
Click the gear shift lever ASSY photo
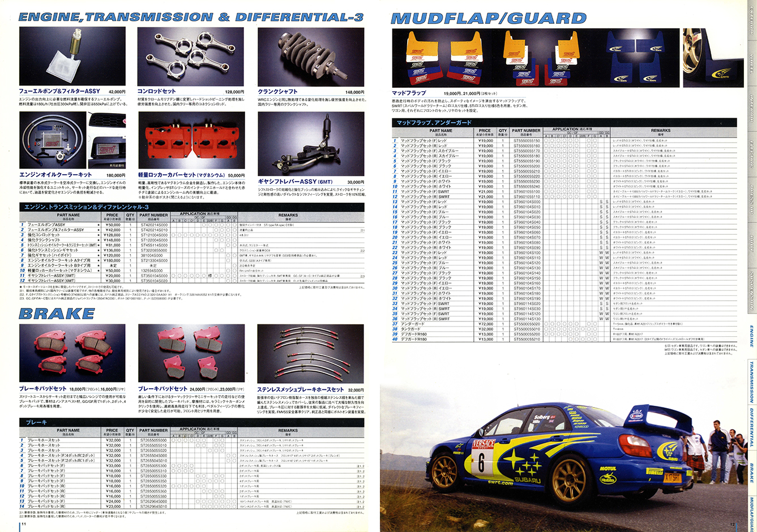pyautogui.click(x=311, y=144)
